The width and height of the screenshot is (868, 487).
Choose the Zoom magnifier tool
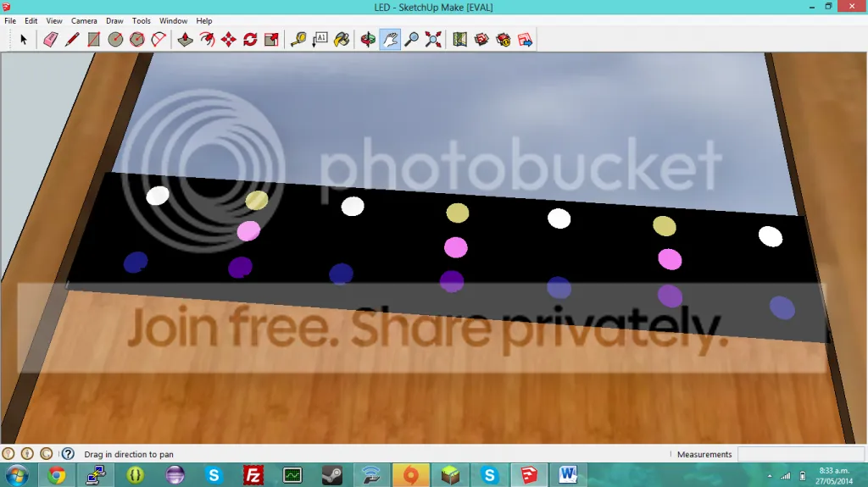click(411, 39)
